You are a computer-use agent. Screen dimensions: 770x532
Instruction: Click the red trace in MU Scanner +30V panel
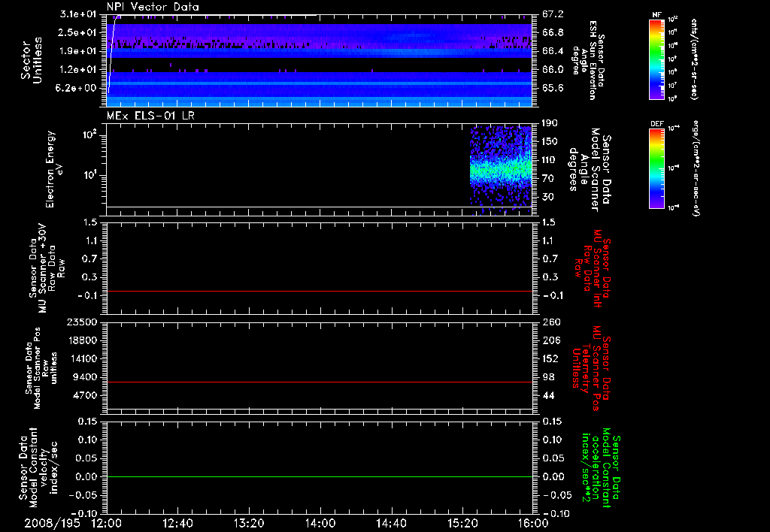(x=320, y=291)
